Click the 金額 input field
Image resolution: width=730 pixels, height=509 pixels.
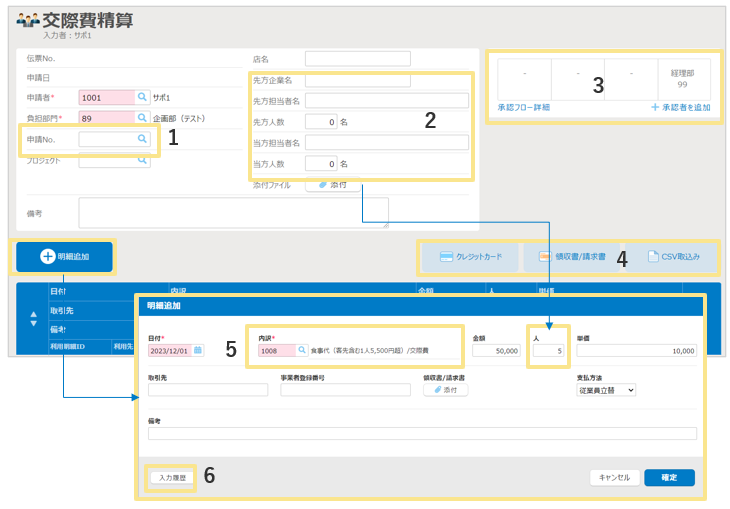point(496,351)
